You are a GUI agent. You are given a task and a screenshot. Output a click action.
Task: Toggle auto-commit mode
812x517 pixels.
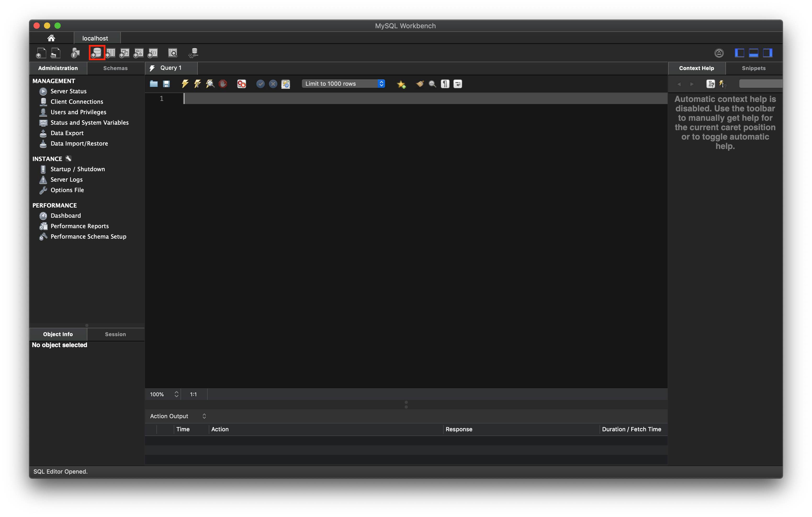click(286, 84)
